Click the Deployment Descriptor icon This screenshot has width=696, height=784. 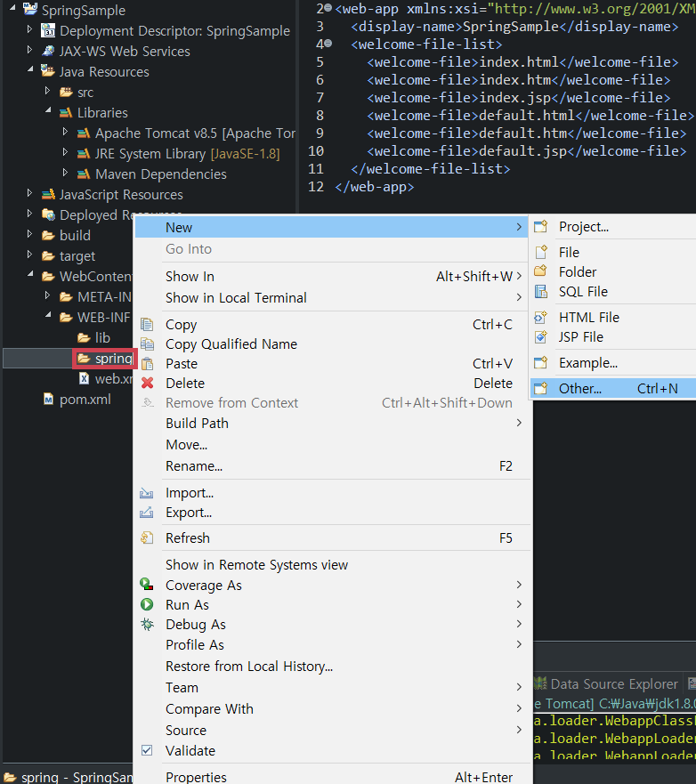tap(48, 31)
